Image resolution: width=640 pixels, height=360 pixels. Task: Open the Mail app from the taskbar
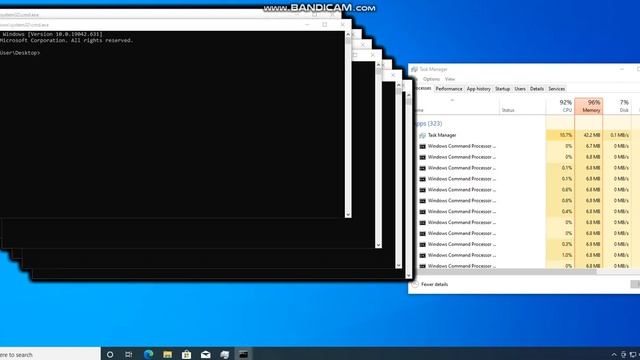[x=206, y=354]
